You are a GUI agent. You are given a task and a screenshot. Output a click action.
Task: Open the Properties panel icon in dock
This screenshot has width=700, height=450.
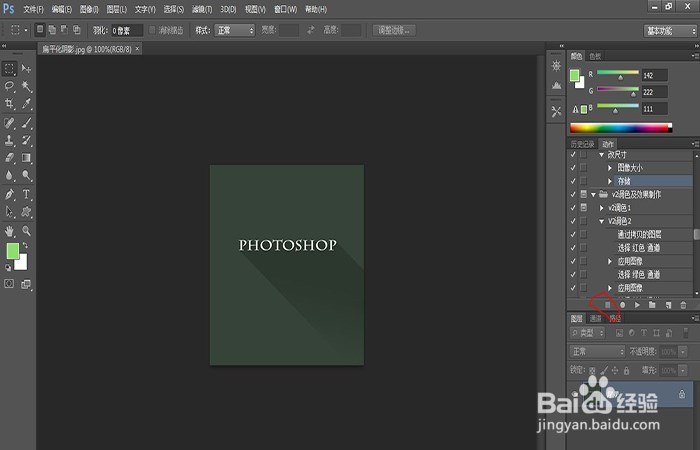(556, 66)
